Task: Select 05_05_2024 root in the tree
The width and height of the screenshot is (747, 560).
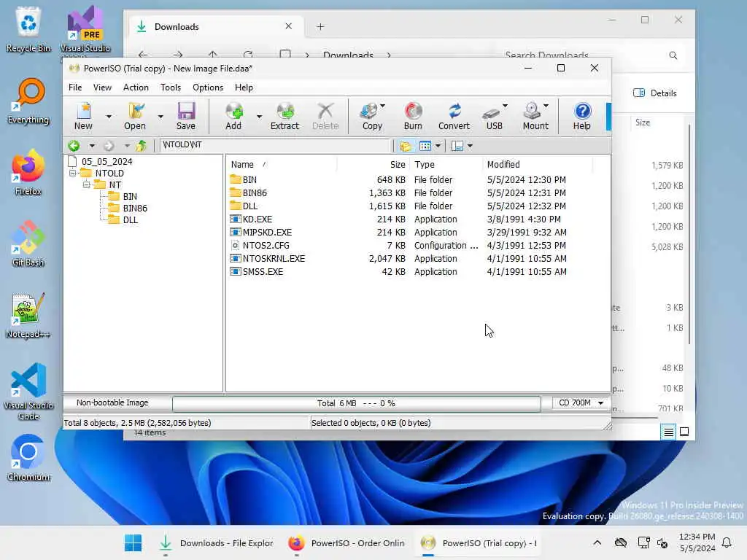Action: [107, 161]
